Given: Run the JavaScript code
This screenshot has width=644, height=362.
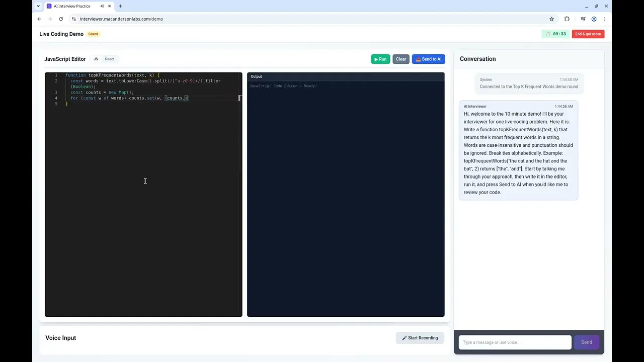Looking at the screenshot, I should pos(380,59).
